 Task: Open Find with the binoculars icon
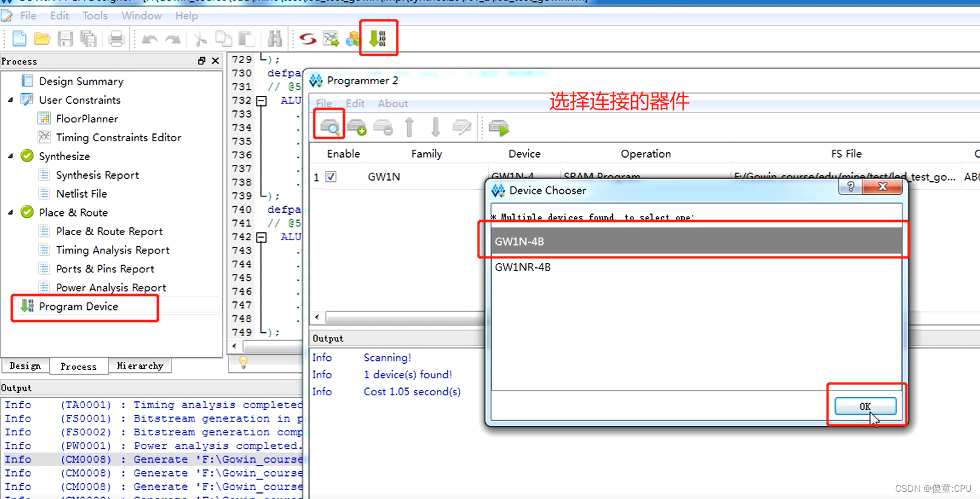[x=275, y=39]
